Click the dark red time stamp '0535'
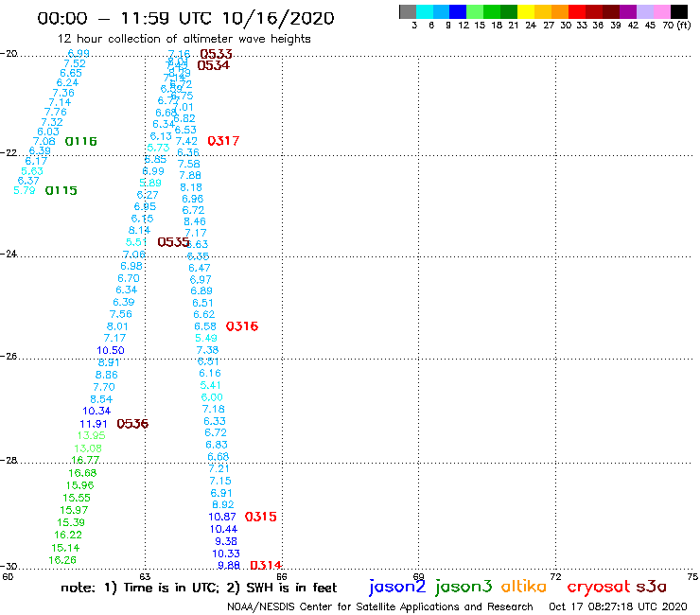This screenshot has height=615, width=700. pyautogui.click(x=174, y=242)
